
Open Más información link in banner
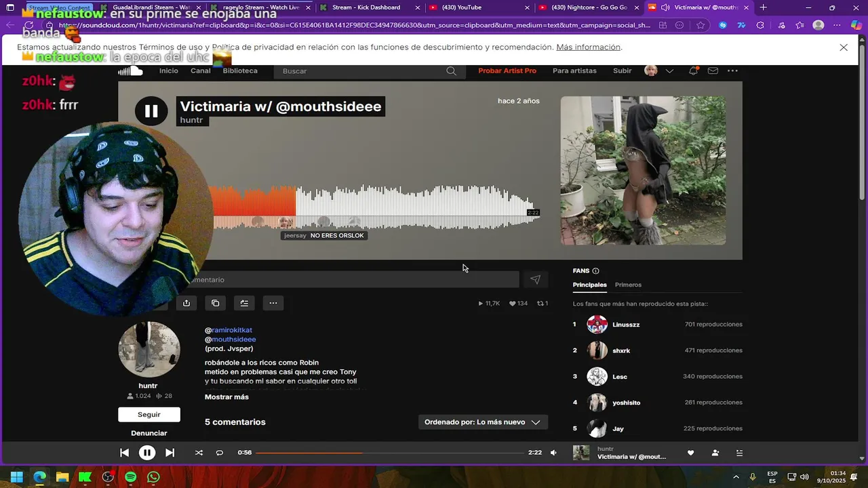tap(588, 47)
